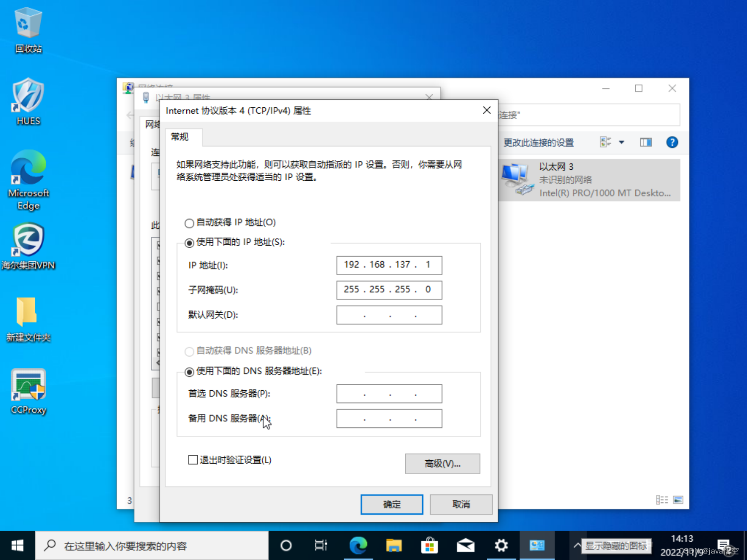Maximize the Network Connections window
Viewport: 747px width, 560px height.
(x=639, y=88)
